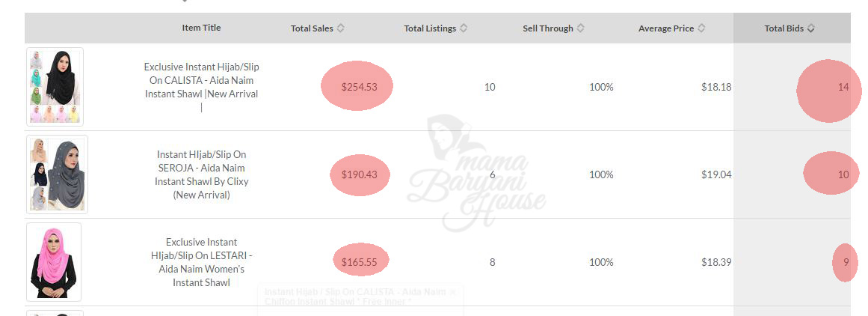
Task: Select the pink LESTARI hijab thumbnail
Action: coord(54,262)
